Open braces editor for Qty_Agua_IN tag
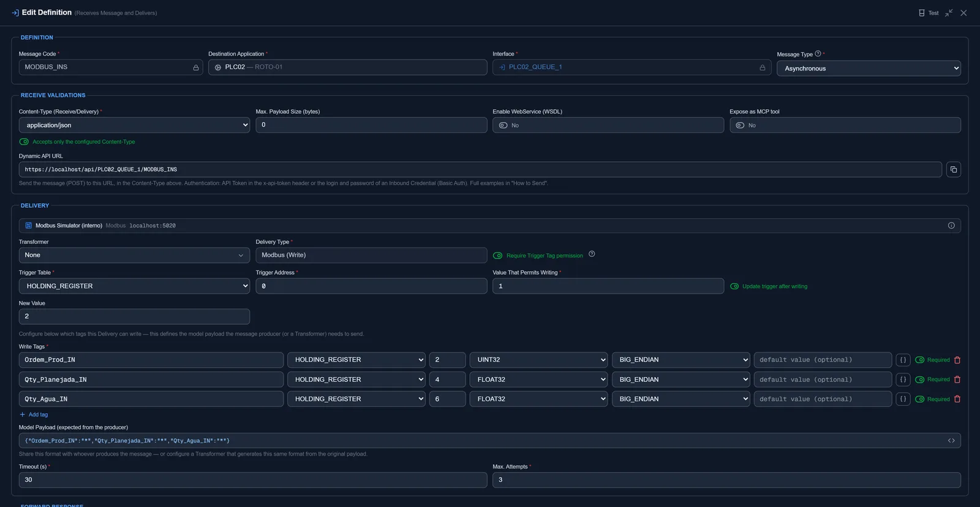 [903, 399]
